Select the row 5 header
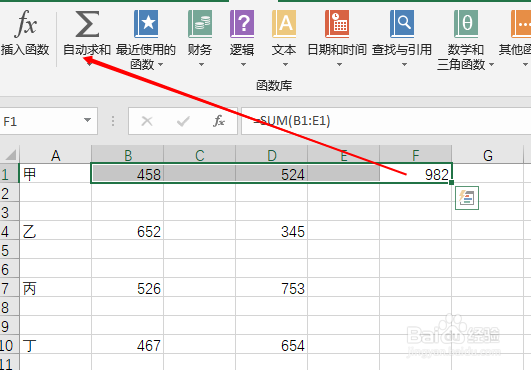Image resolution: width=531 pixels, height=370 pixels. coord(9,250)
